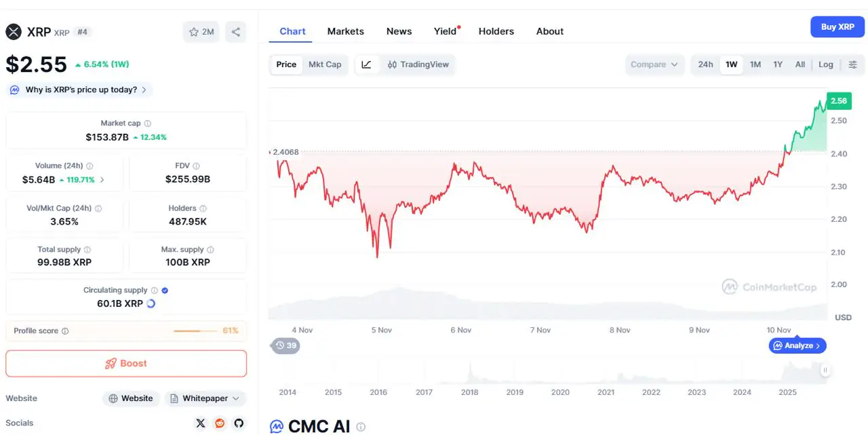Open the GitHub social link
The width and height of the screenshot is (868, 435).
pos(239,423)
